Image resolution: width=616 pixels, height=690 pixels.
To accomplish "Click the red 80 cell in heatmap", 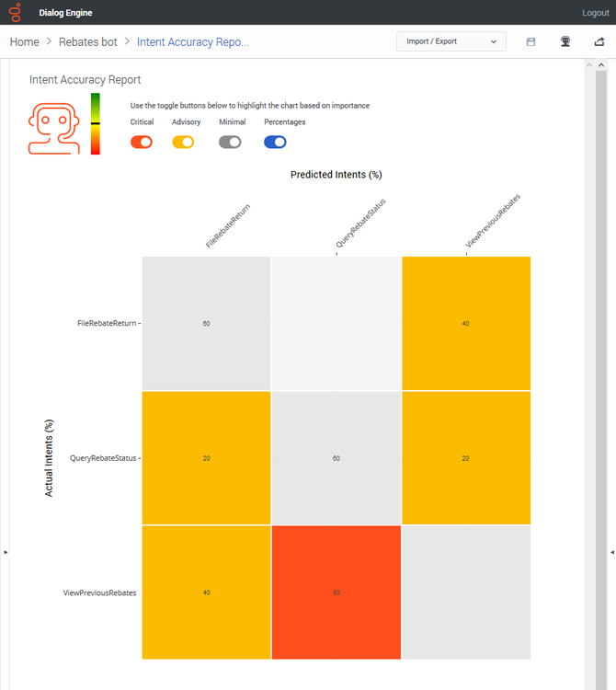I will tap(337, 592).
